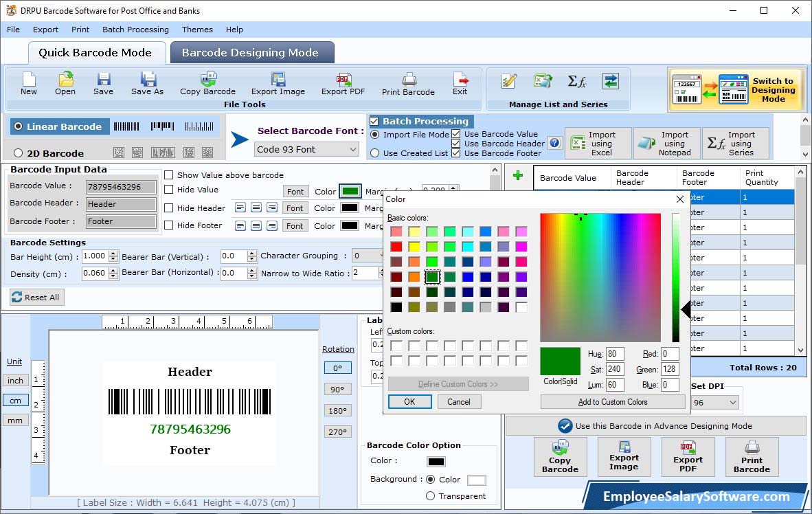The image size is (812, 514).
Task: Open Select Barcode Font dropdown
Action: [x=306, y=149]
